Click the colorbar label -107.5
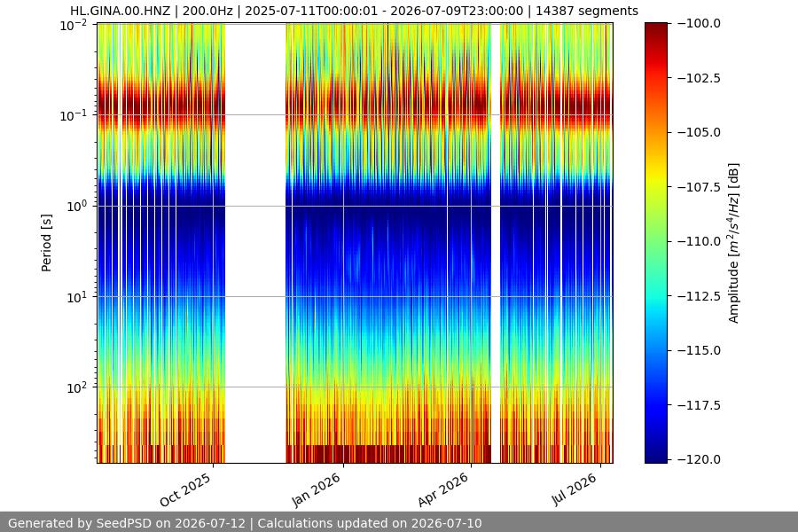This screenshot has height=532, width=798. (699, 187)
